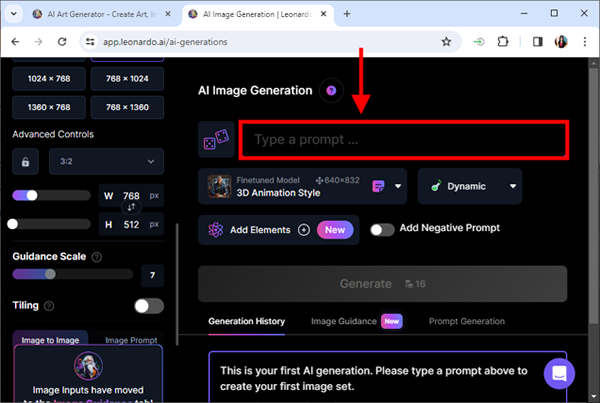
Task: Switch to Prompt Generation tab
Action: [x=466, y=321]
